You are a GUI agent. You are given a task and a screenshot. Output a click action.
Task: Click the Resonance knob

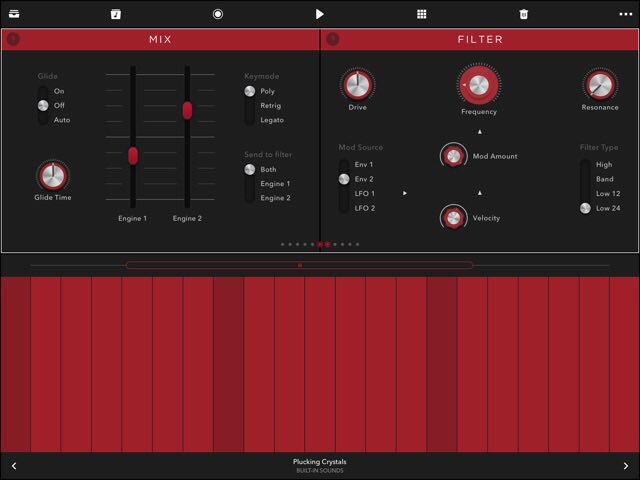point(600,84)
